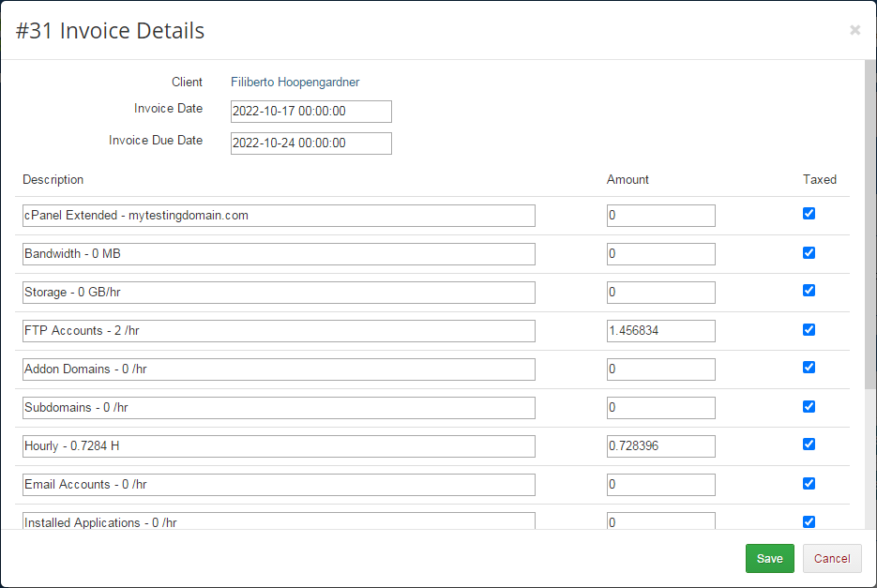Click the Email Accounts amount field

point(660,484)
